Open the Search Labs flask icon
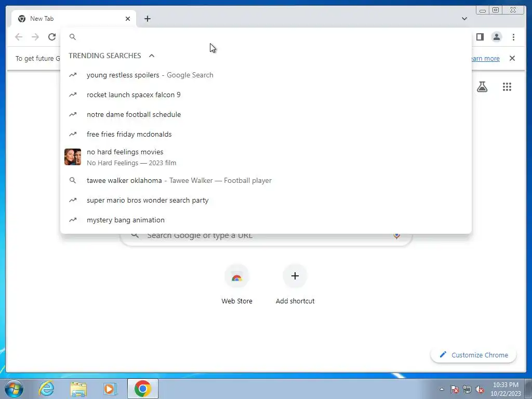 482,87
